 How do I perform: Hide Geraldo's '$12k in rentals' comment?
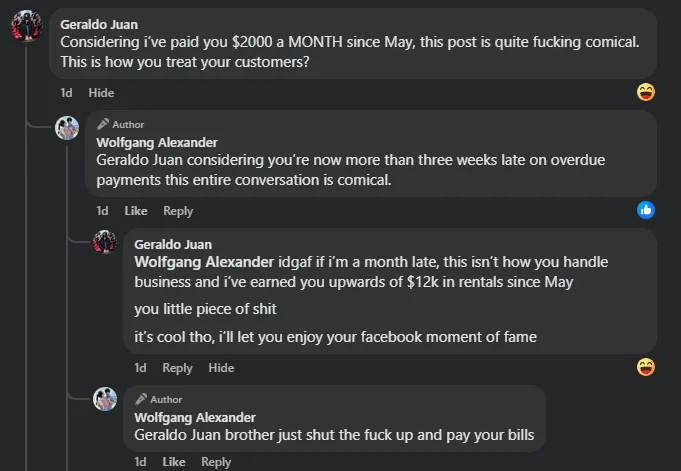[x=221, y=368]
